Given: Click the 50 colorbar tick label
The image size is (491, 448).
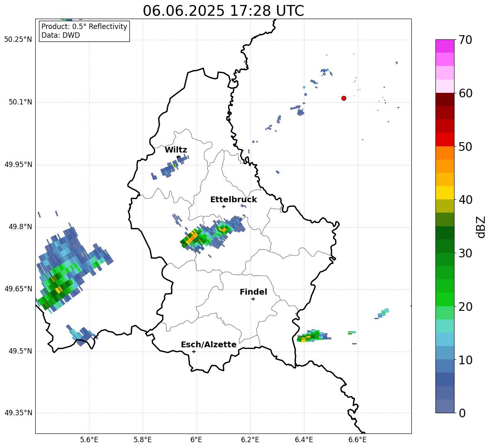Looking at the screenshot, I should (465, 146).
